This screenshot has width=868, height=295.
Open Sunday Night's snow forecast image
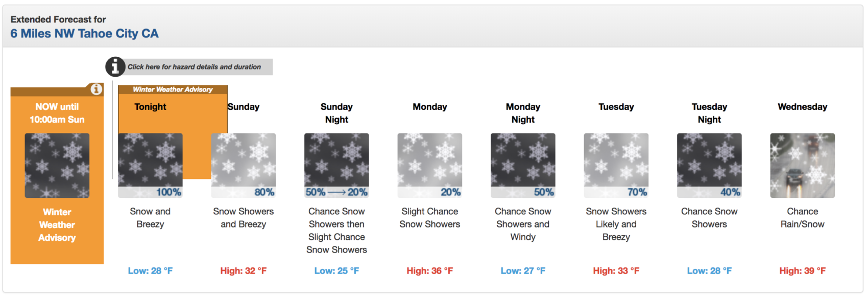(336, 166)
